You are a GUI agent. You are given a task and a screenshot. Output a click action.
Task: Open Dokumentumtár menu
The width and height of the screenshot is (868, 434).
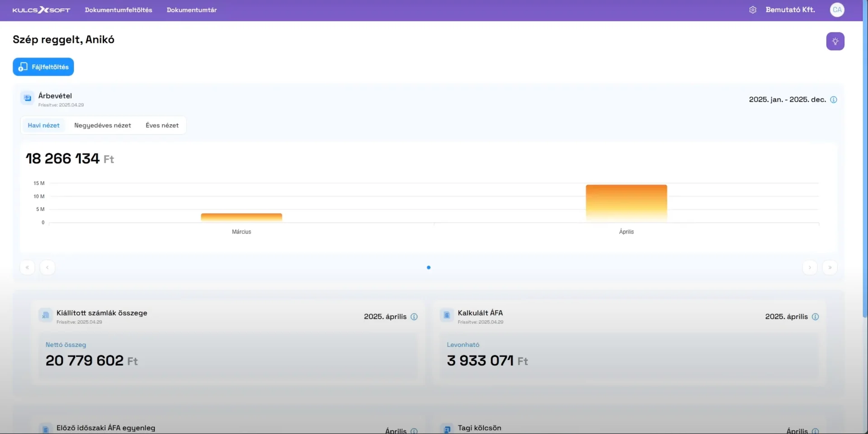click(x=192, y=10)
